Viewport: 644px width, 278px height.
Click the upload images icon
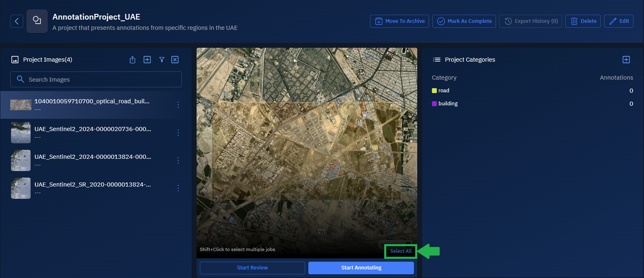pos(133,60)
